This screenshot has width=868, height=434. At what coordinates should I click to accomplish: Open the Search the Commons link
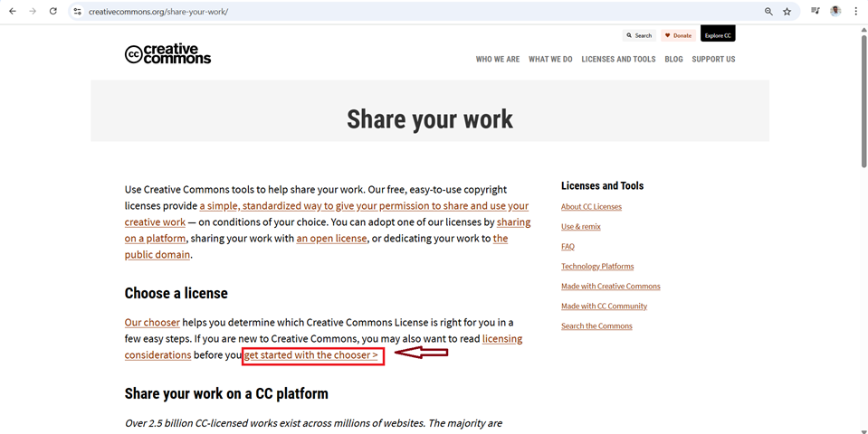tap(596, 326)
